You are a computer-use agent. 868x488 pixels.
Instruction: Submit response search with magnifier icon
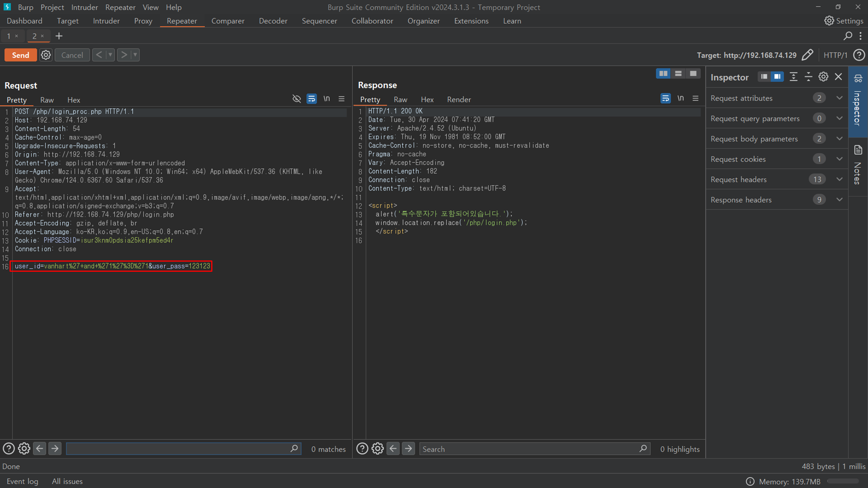[643, 449]
